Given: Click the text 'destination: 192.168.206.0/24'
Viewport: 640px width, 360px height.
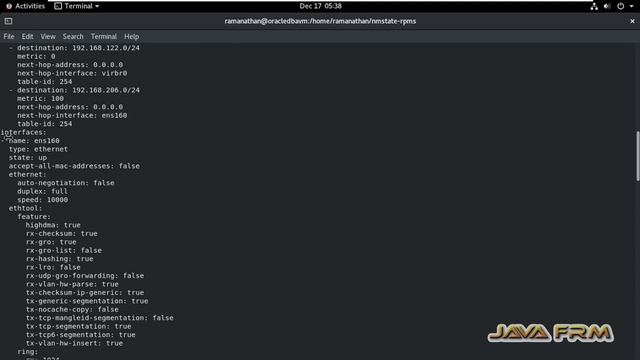Looking at the screenshot, I should tap(78, 90).
